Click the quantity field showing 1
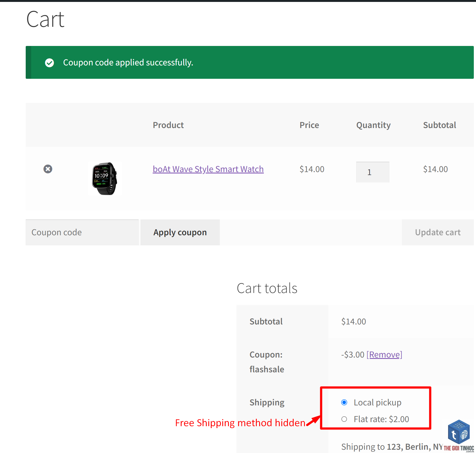The height and width of the screenshot is (453, 476). [x=373, y=172]
